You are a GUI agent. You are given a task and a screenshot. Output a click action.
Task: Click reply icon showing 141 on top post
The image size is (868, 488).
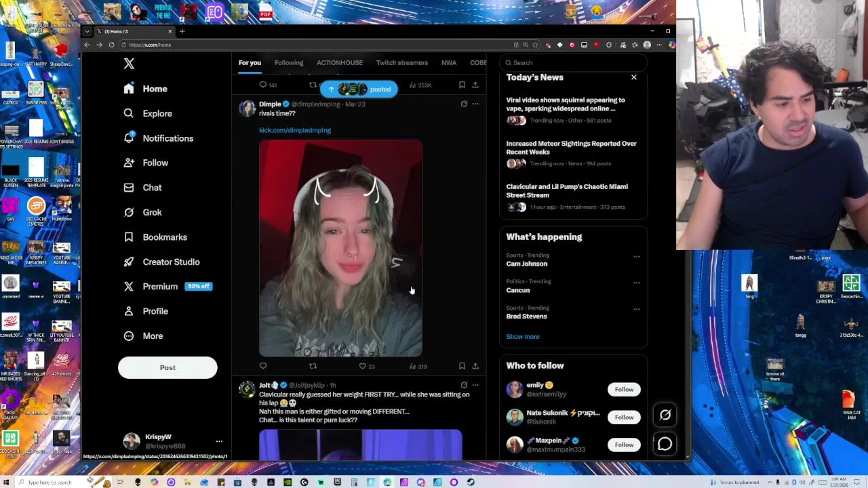tap(269, 85)
